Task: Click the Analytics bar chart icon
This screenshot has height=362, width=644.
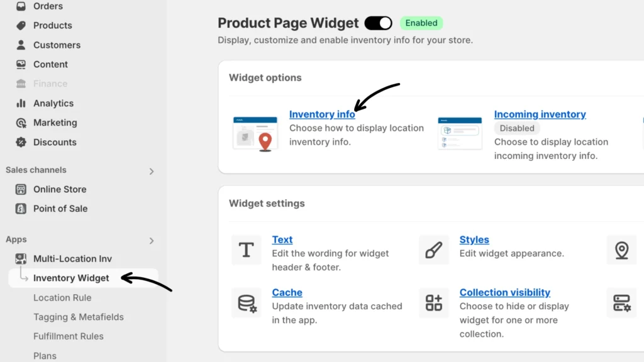Action: coord(21,104)
